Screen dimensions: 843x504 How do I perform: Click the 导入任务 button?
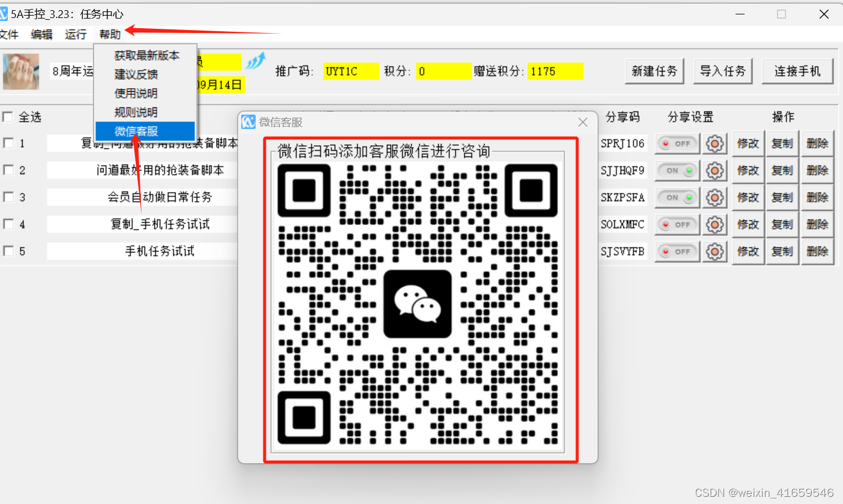coord(723,71)
